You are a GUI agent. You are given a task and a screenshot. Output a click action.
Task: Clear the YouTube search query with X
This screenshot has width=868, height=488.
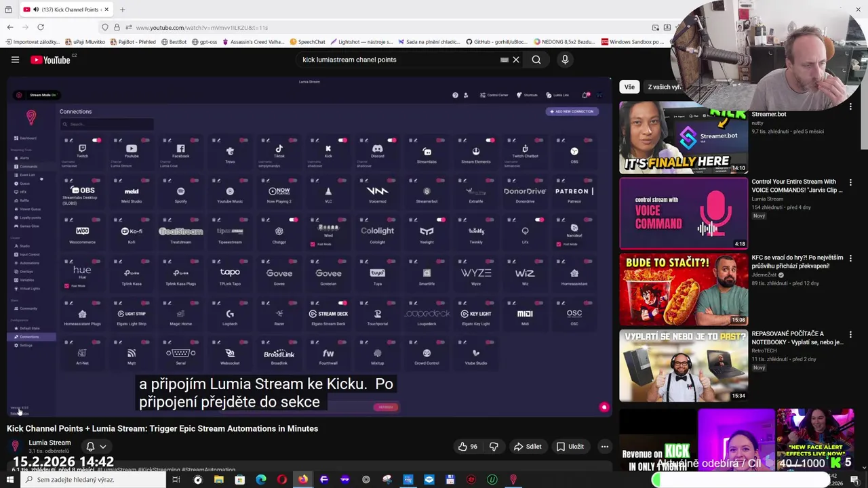[516, 60]
